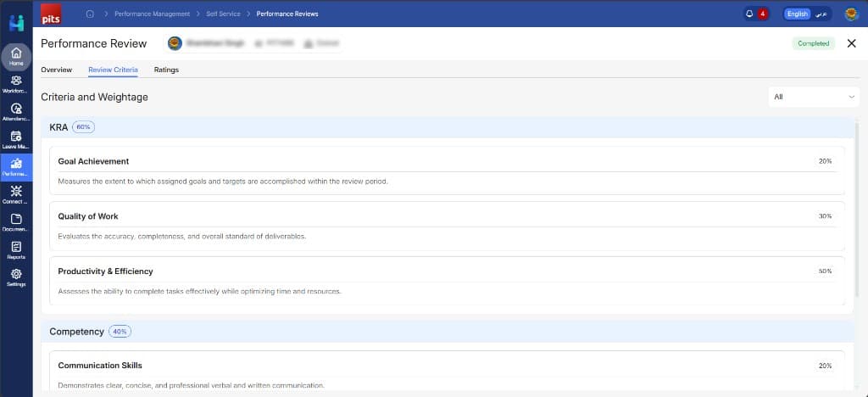Select the Goal Achievement criterion title
This screenshot has height=397, width=868.
pyautogui.click(x=93, y=161)
